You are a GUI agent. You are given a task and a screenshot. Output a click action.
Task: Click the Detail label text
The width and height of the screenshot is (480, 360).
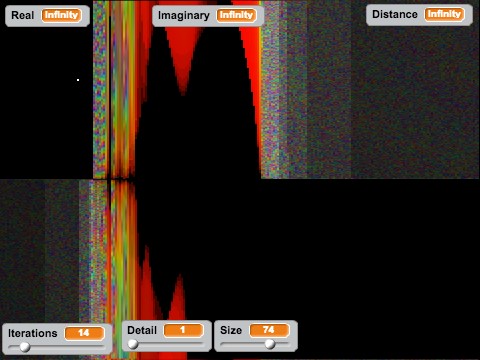pos(142,330)
